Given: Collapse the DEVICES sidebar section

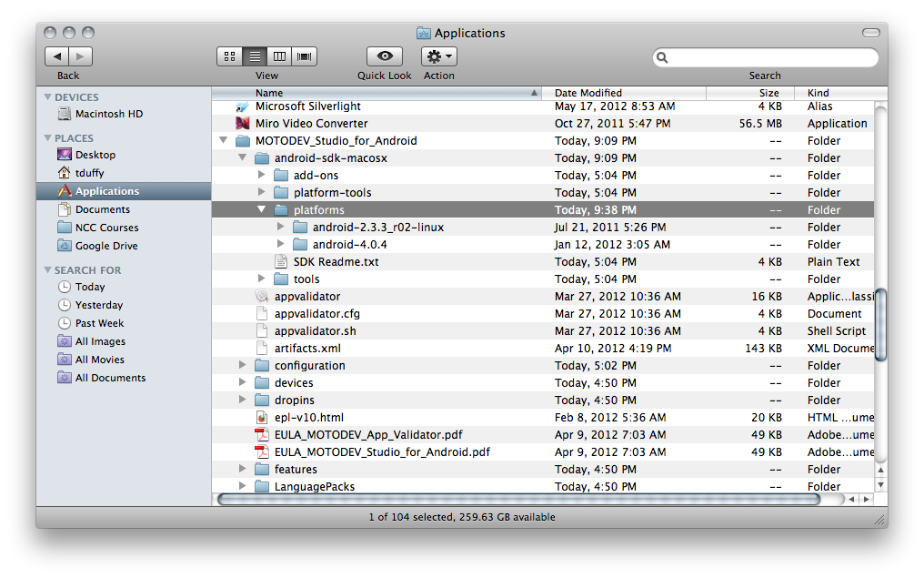Looking at the screenshot, I should [x=47, y=96].
